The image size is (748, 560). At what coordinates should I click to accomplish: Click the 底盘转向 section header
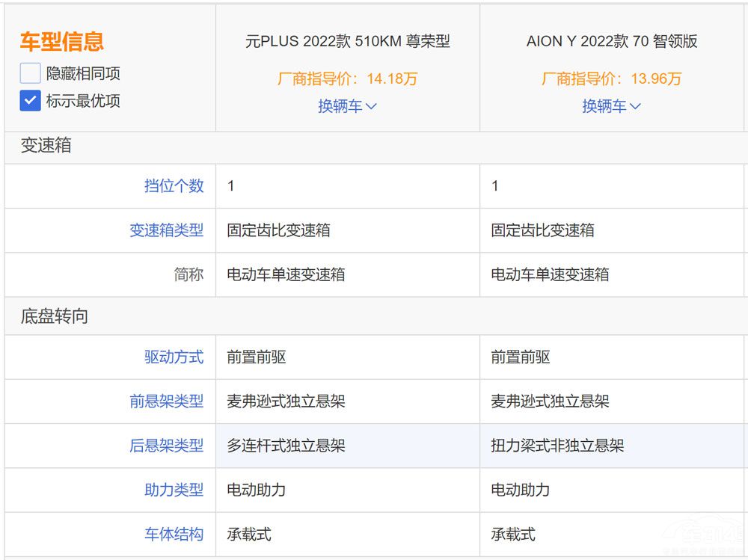click(54, 316)
